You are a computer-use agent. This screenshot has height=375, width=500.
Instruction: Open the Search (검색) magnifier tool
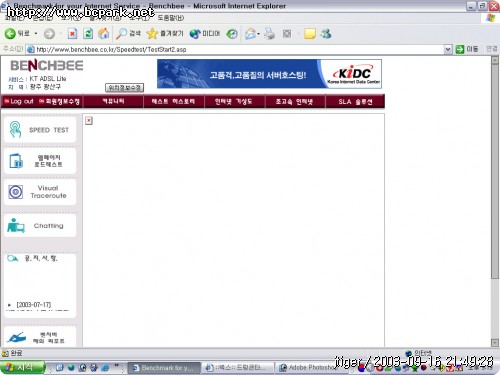[x=128, y=34]
